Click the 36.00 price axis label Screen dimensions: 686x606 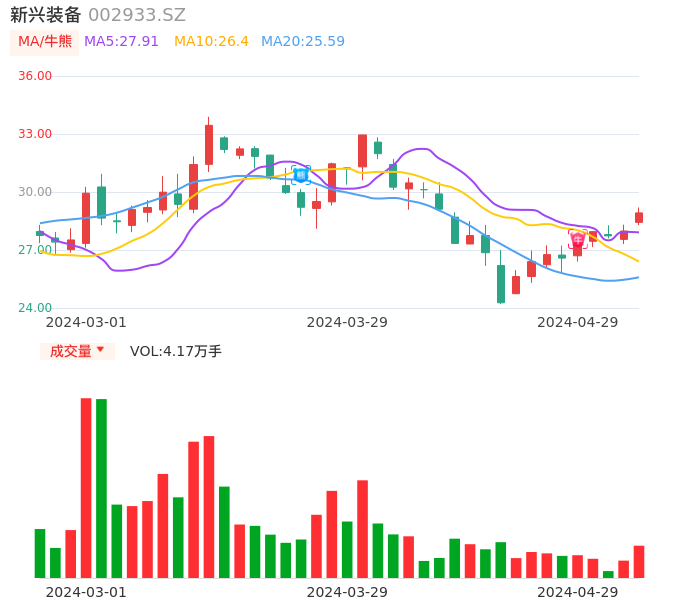click(35, 76)
